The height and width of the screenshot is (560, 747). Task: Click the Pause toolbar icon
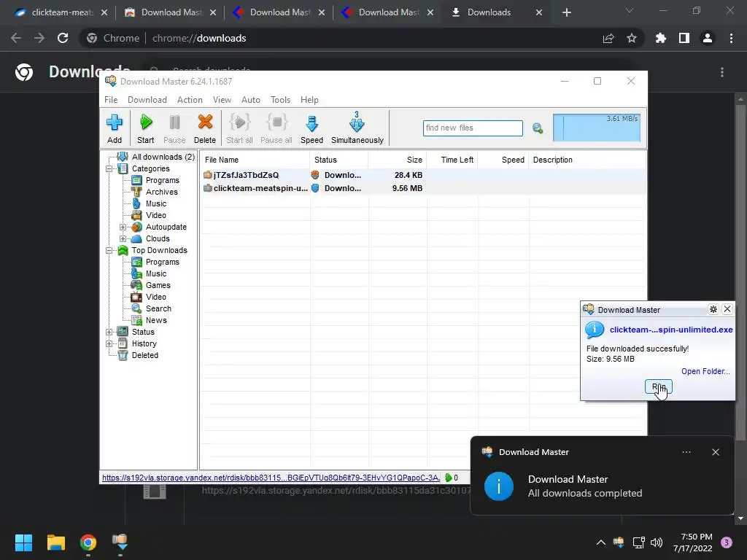click(x=174, y=128)
